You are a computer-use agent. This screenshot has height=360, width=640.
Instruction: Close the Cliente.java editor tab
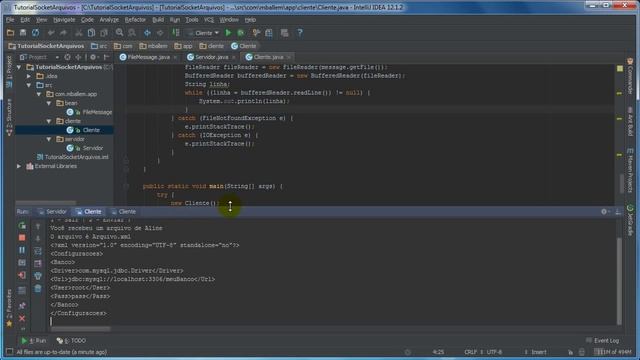[x=289, y=57]
